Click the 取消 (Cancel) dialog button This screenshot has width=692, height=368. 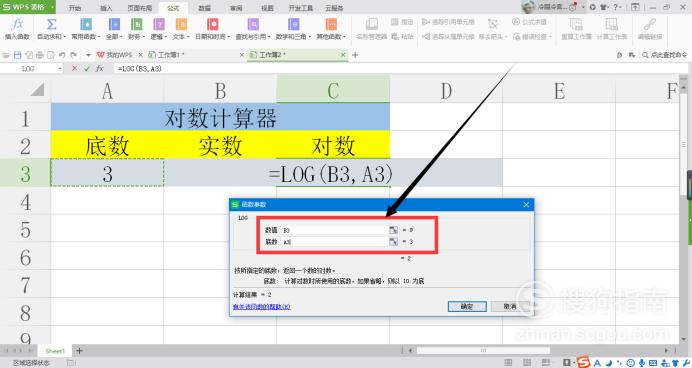[x=510, y=306]
